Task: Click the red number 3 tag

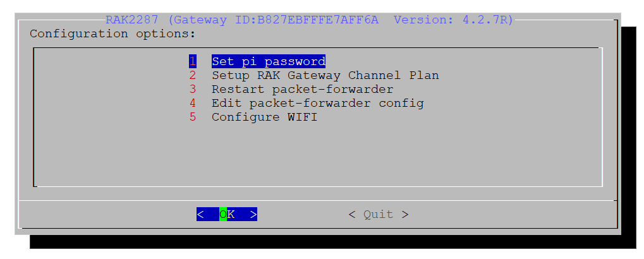Action: click(193, 89)
